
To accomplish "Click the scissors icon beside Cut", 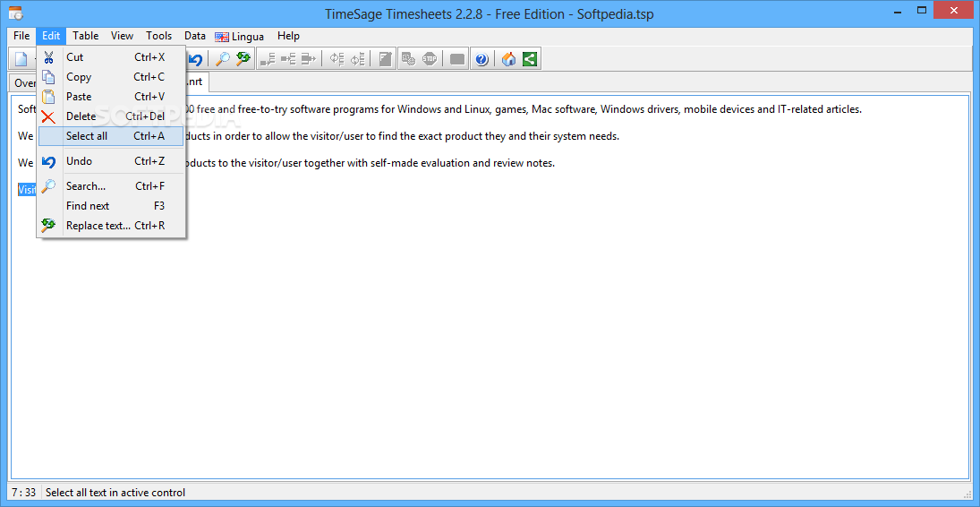I will click(x=48, y=57).
